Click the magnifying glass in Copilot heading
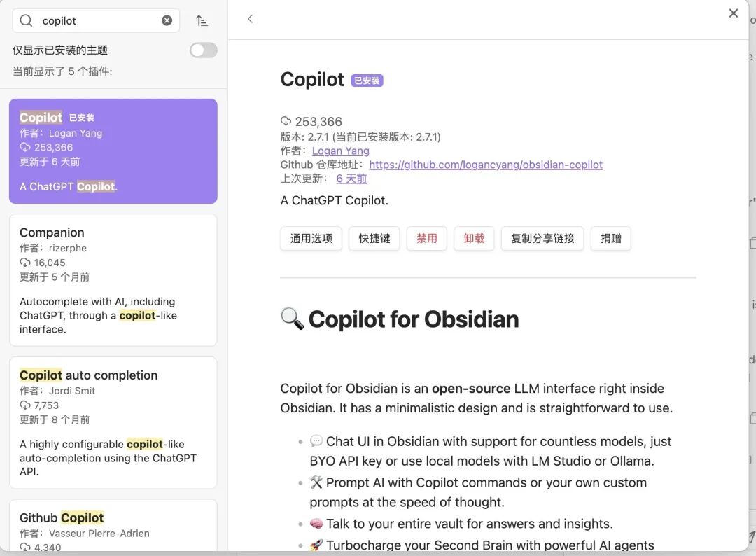The image size is (756, 556). coord(292,319)
